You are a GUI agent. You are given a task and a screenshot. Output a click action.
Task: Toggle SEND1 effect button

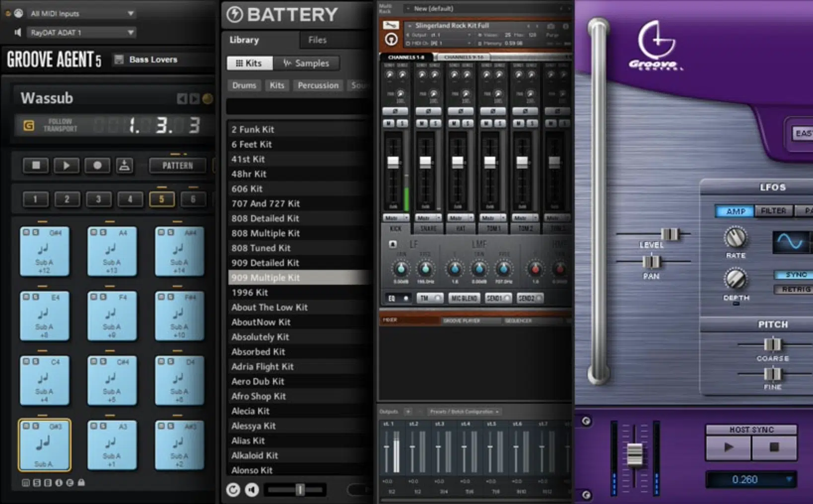pos(498,298)
